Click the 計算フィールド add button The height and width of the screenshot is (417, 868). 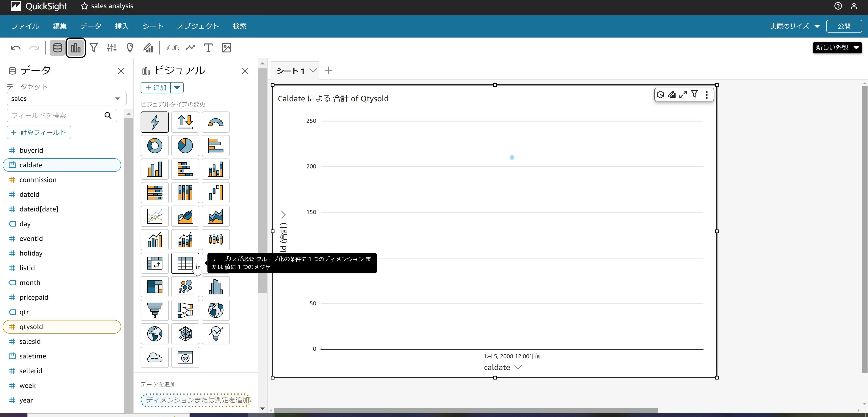tap(39, 133)
